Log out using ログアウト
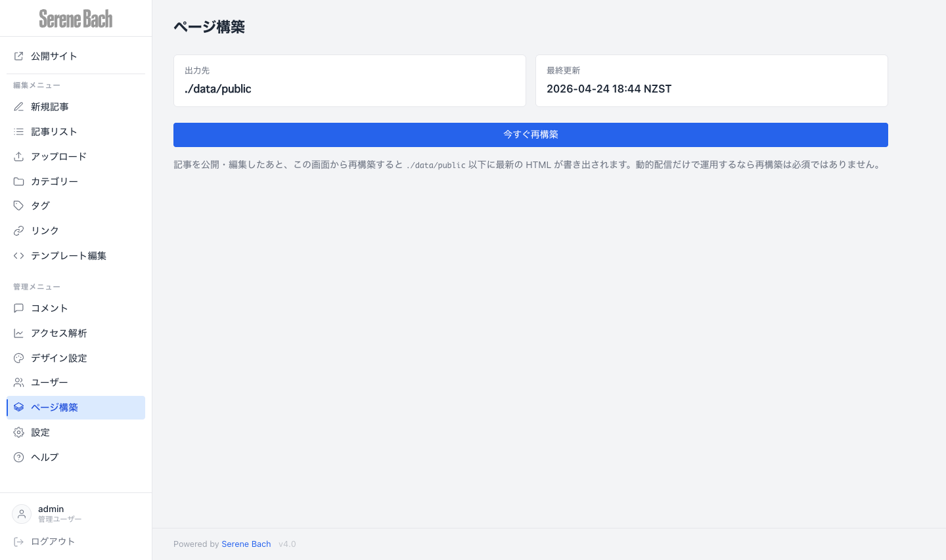Screen dimensions: 946x560 tap(53, 542)
